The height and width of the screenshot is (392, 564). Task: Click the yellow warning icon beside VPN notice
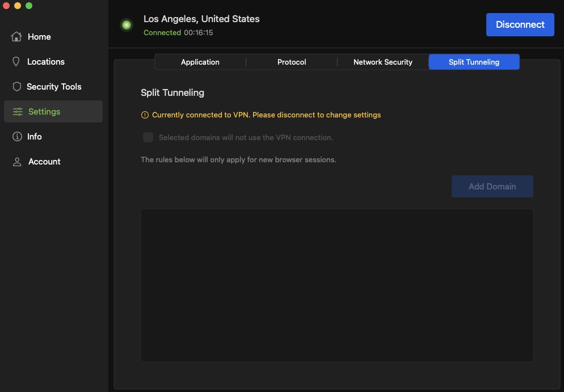point(145,115)
